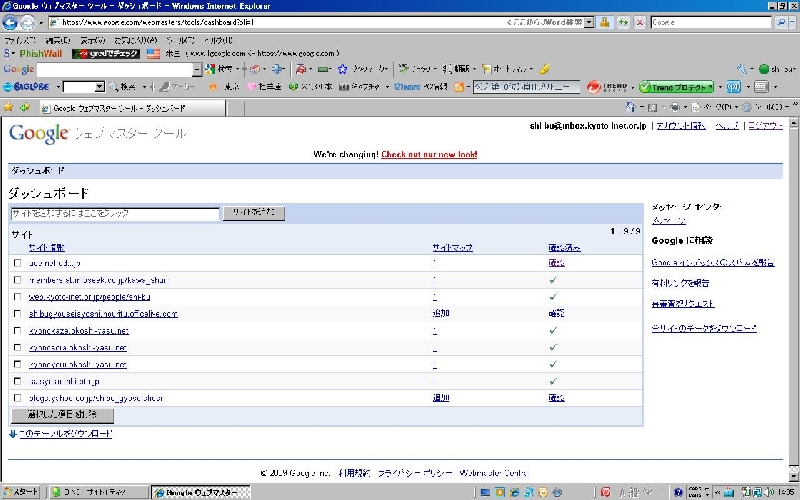Image resolution: width=800 pixels, height=500 pixels.
Task: Expand the Google toolbar search box dropdown
Action: point(197,69)
